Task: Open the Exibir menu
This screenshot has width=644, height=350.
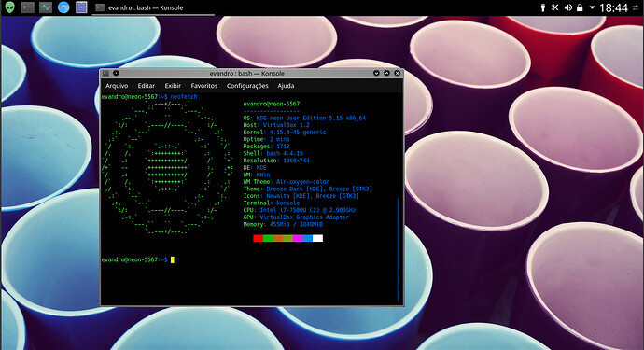Action: (x=173, y=86)
